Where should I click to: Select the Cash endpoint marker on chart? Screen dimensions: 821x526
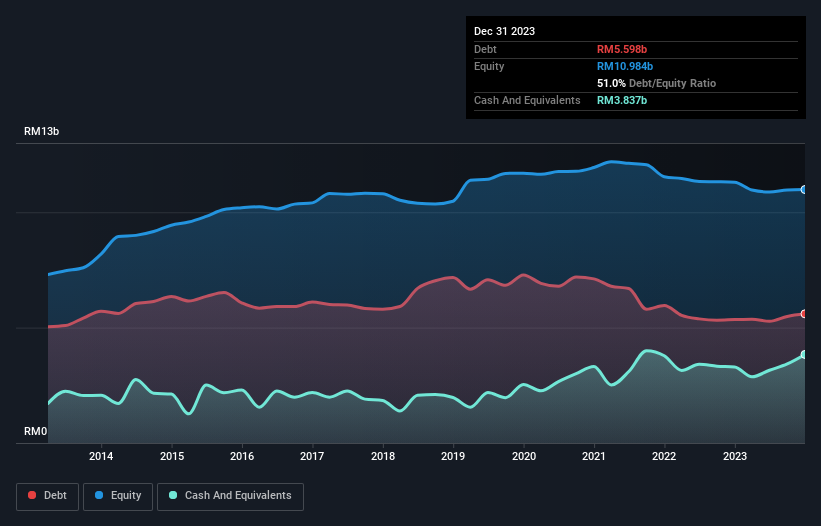pyautogui.click(x=804, y=354)
